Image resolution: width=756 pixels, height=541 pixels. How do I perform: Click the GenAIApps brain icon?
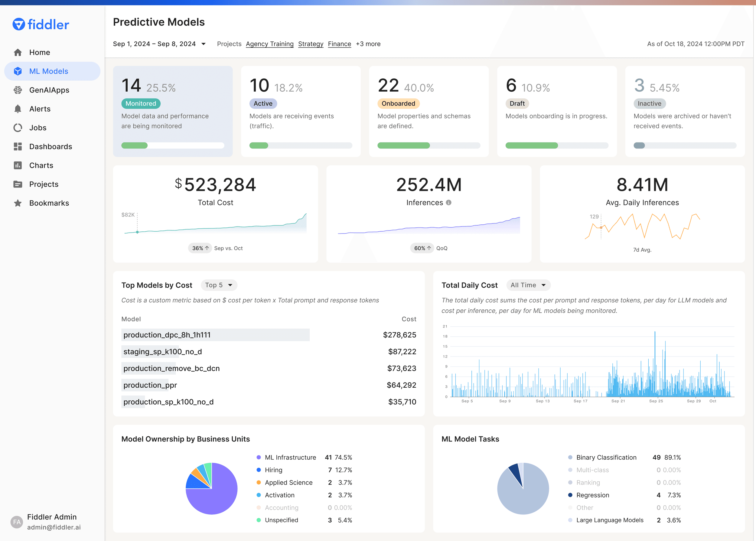click(x=18, y=90)
